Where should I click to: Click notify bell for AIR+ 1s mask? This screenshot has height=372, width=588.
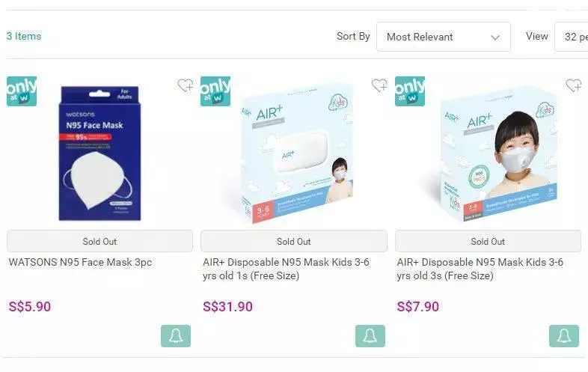[370, 336]
